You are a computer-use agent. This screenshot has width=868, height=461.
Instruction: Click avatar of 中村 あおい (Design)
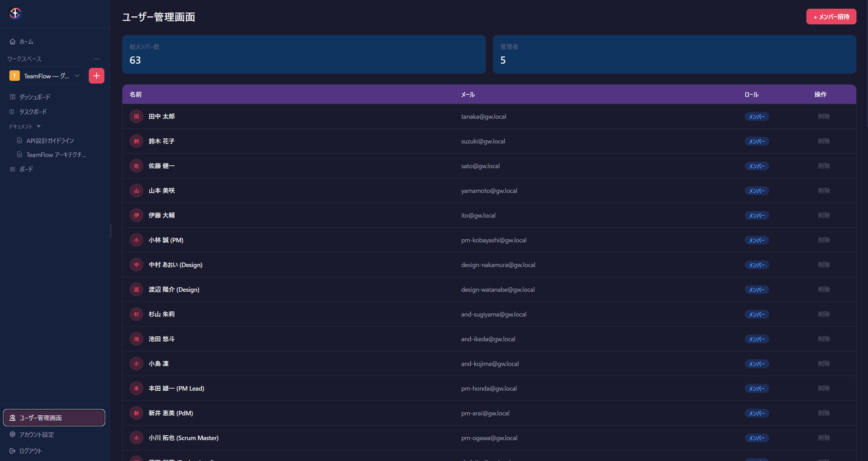point(136,265)
